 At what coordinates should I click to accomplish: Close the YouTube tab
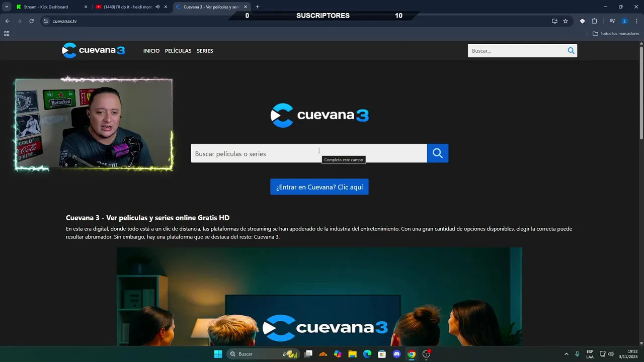coord(166,7)
